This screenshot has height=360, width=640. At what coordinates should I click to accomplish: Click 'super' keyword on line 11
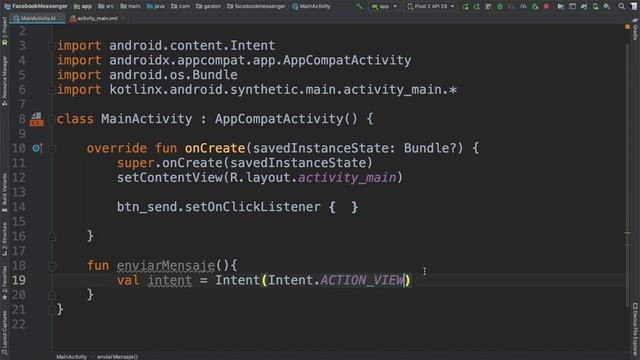pos(136,163)
